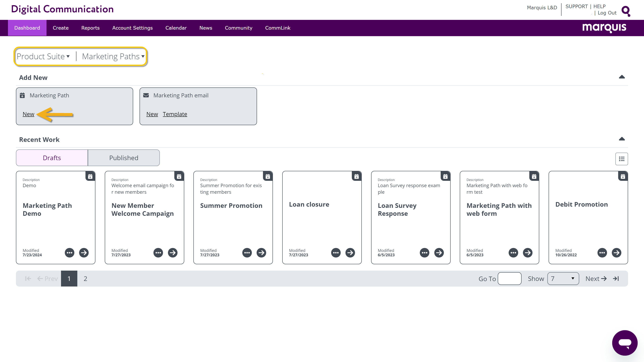Viewport: 644px width, 362px height.
Task: Open New Member Welcome Campaign with arrow icon
Action: point(173,253)
